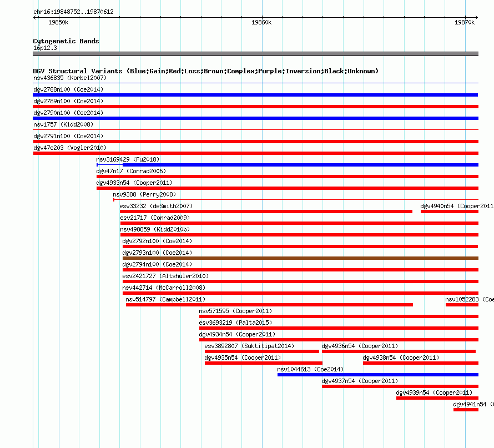
Task: Open nsv3169429 (Fu2018) variant
Action: (128, 159)
